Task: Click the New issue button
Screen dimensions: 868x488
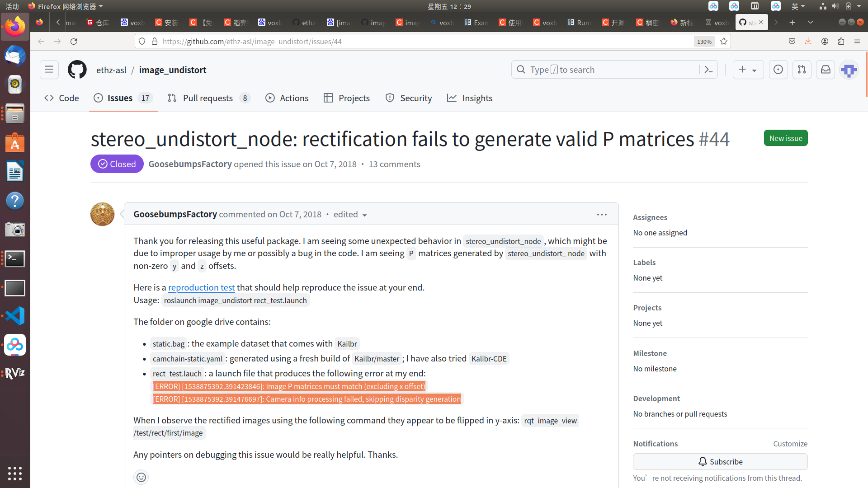Action: click(785, 138)
